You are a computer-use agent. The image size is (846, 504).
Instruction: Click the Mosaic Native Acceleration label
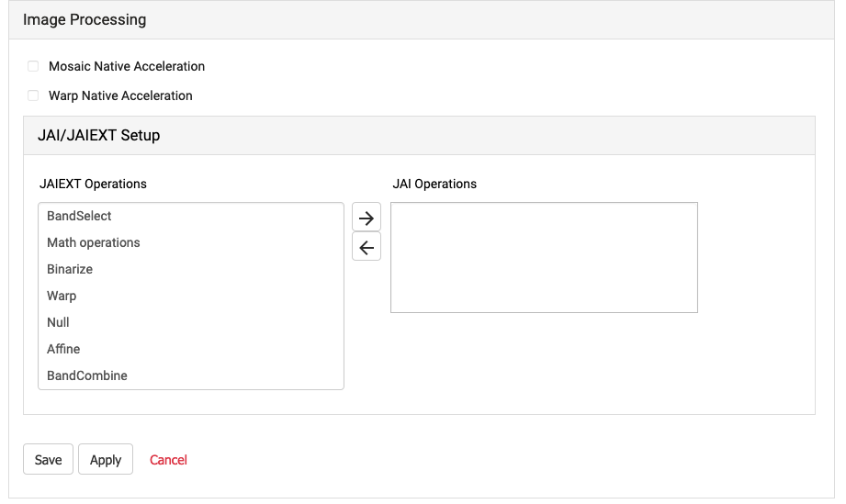[x=127, y=66]
